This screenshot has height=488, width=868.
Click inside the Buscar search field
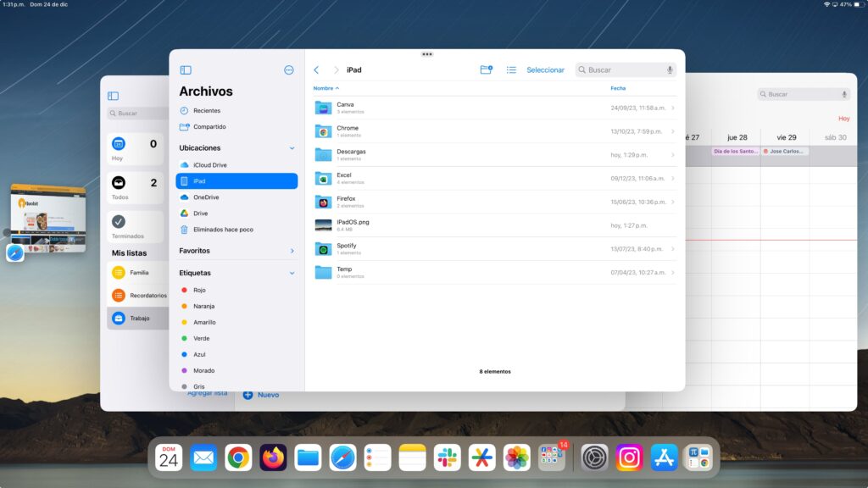pyautogui.click(x=619, y=69)
